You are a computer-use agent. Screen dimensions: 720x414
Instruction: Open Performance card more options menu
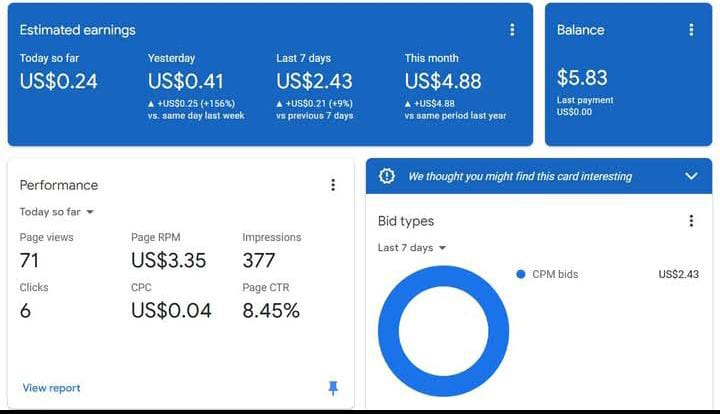333,185
